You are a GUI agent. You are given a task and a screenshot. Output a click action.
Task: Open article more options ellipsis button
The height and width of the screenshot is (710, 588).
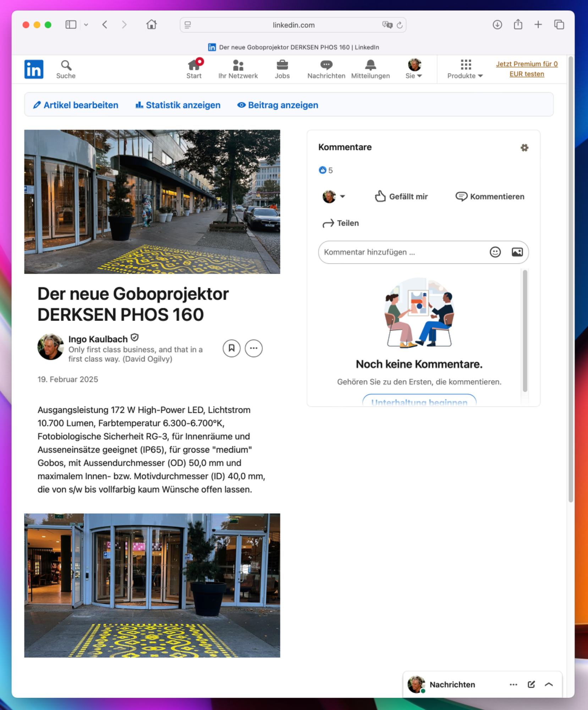click(x=253, y=348)
